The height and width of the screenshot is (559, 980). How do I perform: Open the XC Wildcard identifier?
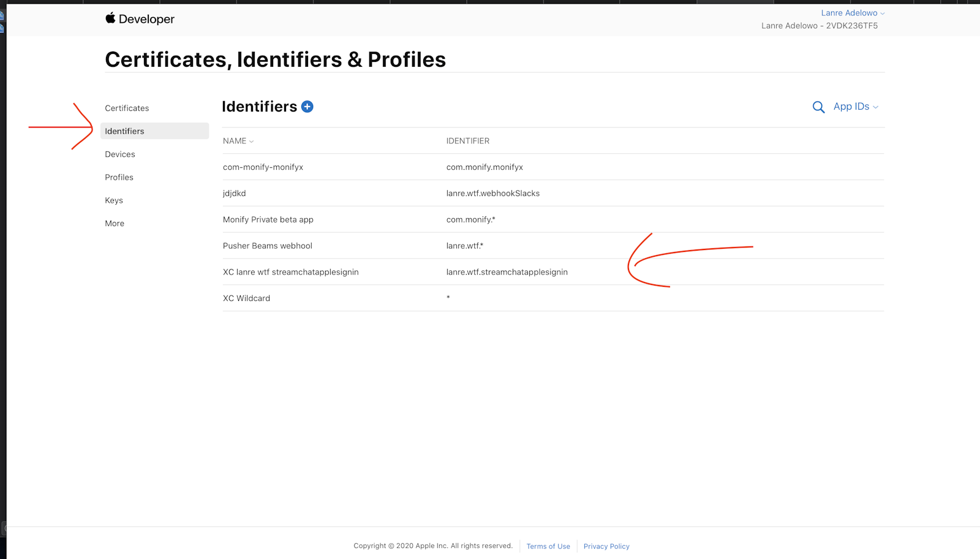click(246, 298)
